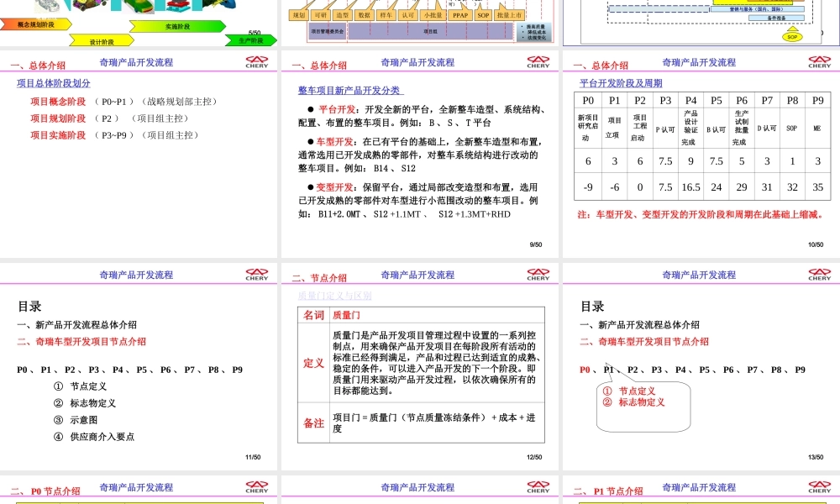
Task: Click the 二、P1 节点介绍 section label
Action: (608, 491)
